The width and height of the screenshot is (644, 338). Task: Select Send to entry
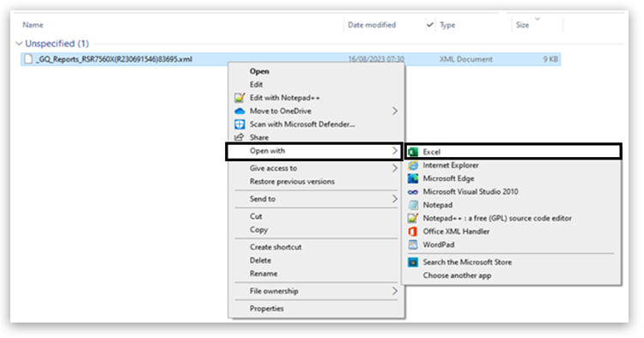(263, 199)
